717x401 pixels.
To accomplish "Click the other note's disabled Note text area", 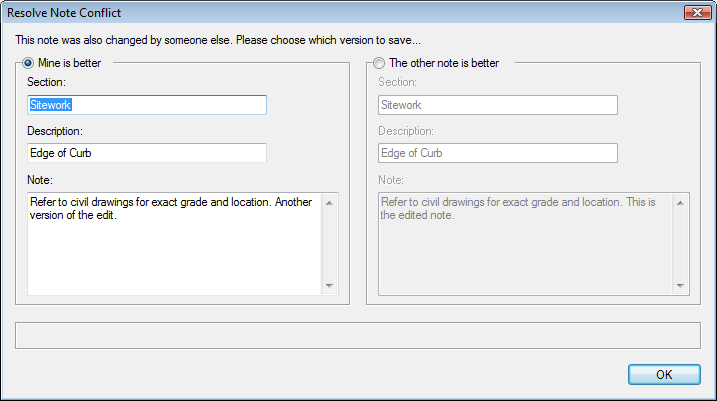I will (x=526, y=244).
